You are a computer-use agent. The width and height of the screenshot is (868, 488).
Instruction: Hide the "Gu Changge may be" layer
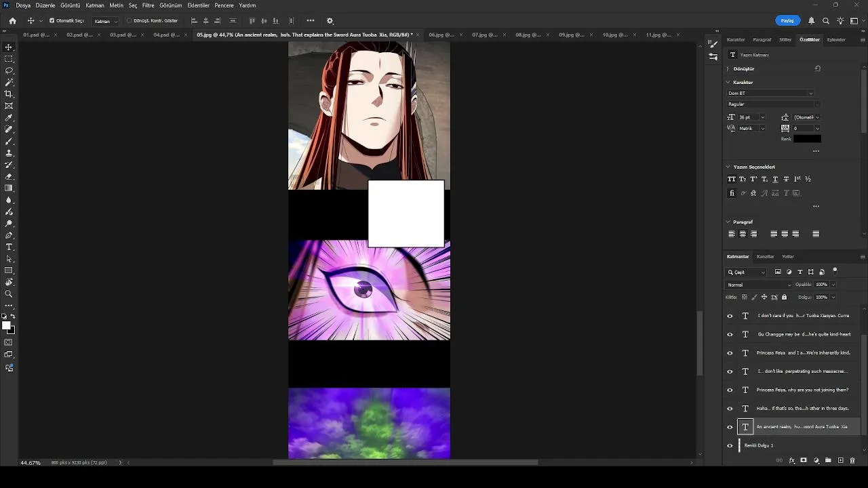730,334
